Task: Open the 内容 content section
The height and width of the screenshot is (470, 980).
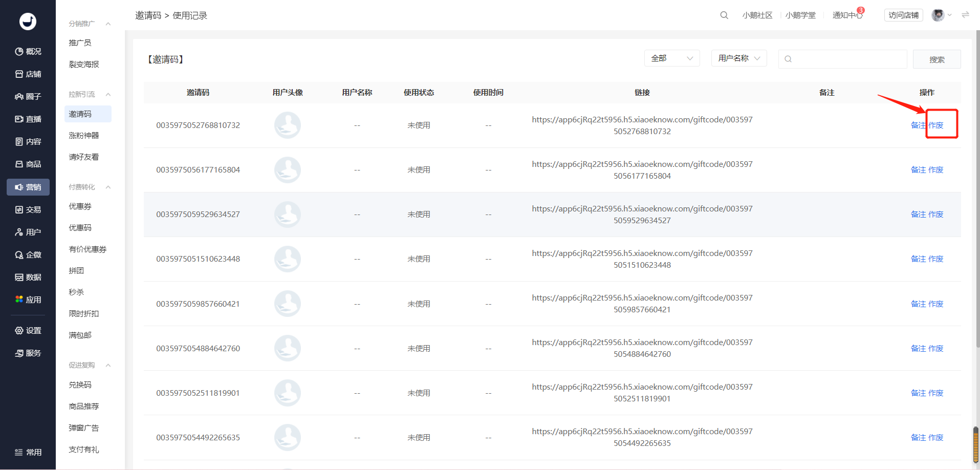Action: click(28, 141)
